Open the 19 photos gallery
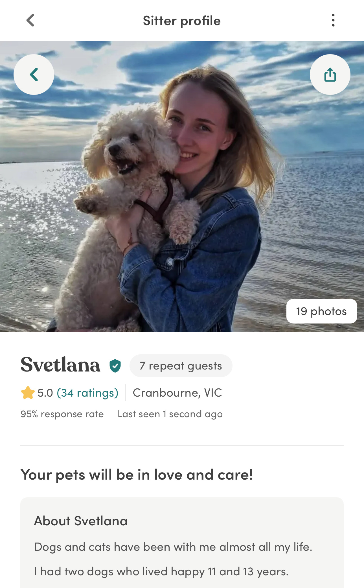This screenshot has width=364, height=588. coord(322,311)
